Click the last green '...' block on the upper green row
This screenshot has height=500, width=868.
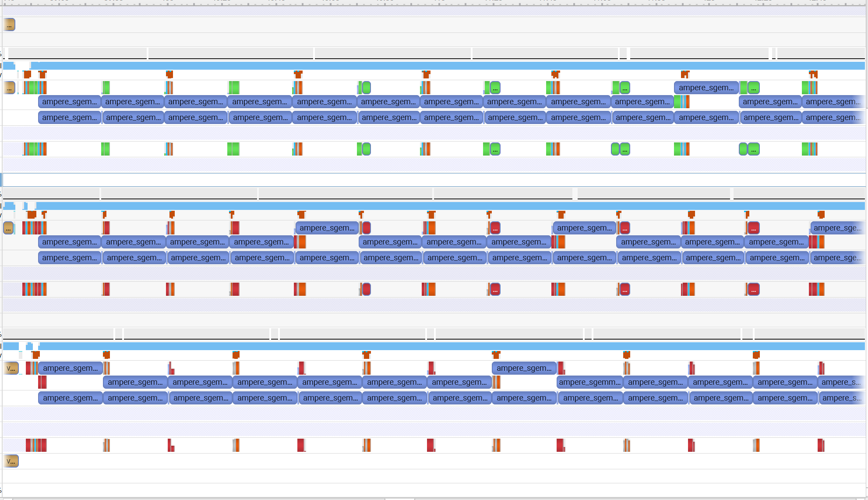754,88
